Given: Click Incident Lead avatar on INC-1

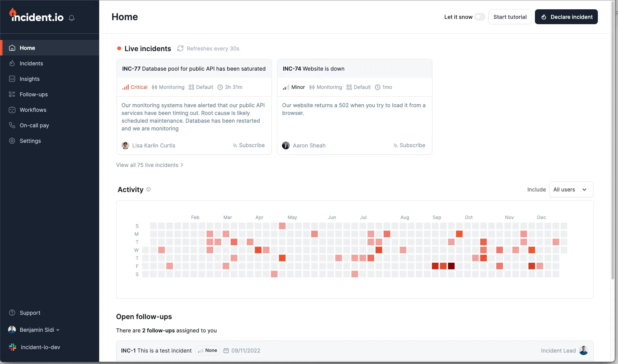Looking at the screenshot, I should [x=583, y=350].
